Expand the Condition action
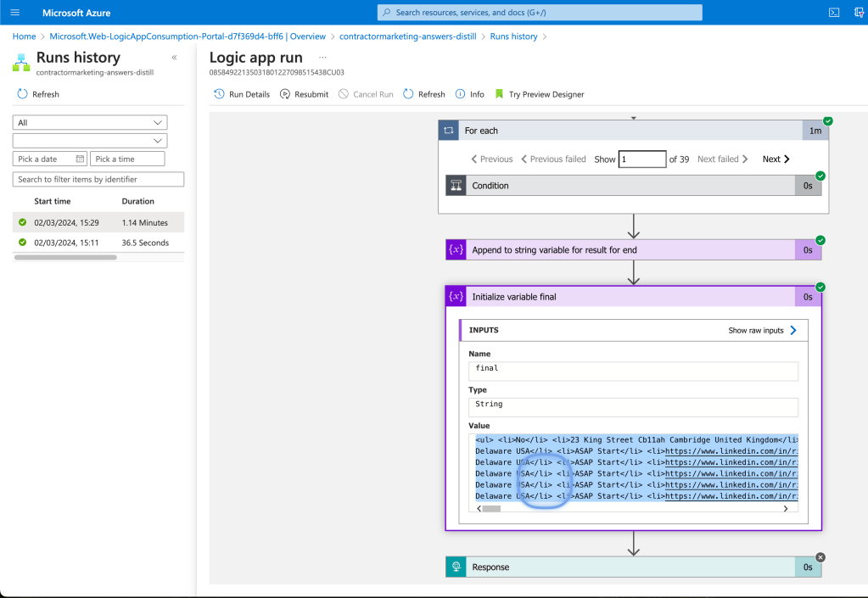Image resolution: width=868 pixels, height=598 pixels. (633, 186)
